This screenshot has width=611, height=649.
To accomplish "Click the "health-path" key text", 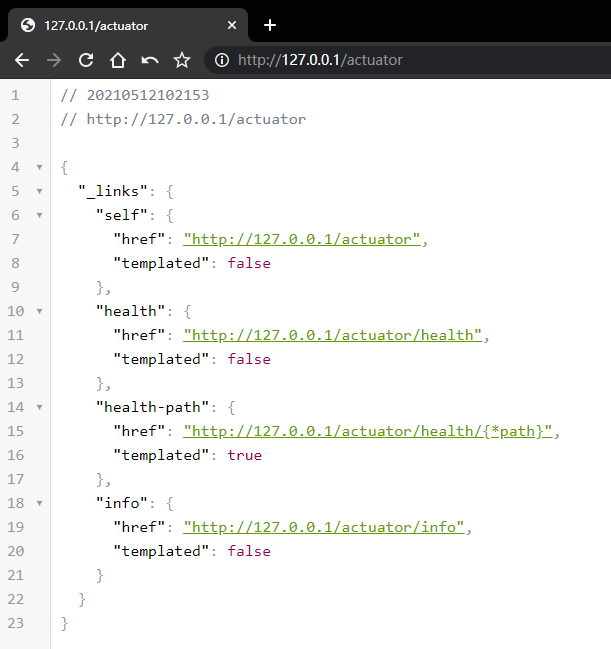I will [152, 407].
